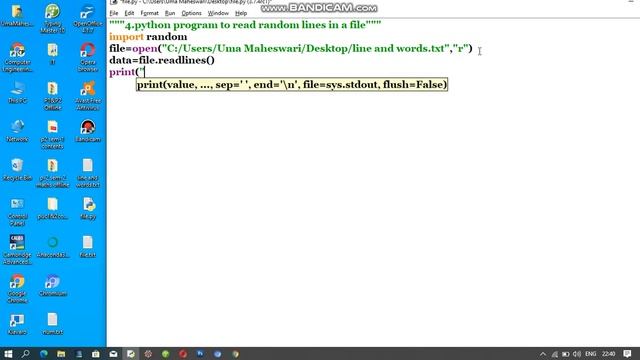Click the 'print(' line being typed
This screenshot has width=640, height=360.
[127, 72]
